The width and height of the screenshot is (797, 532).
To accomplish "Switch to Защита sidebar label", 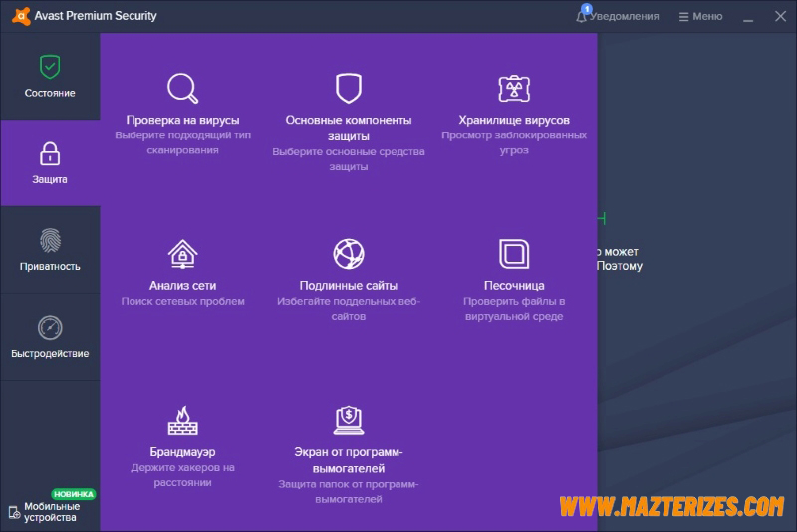I will click(50, 179).
